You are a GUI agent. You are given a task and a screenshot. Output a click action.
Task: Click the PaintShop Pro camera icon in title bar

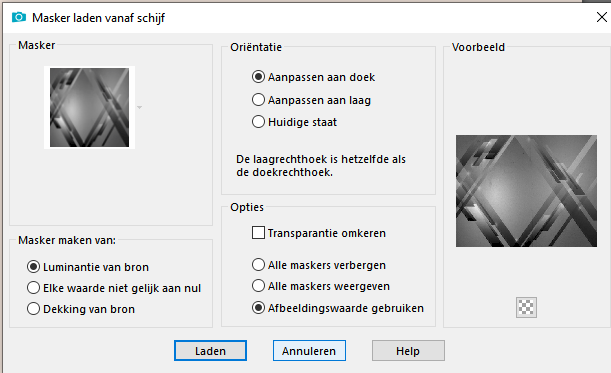click(18, 18)
